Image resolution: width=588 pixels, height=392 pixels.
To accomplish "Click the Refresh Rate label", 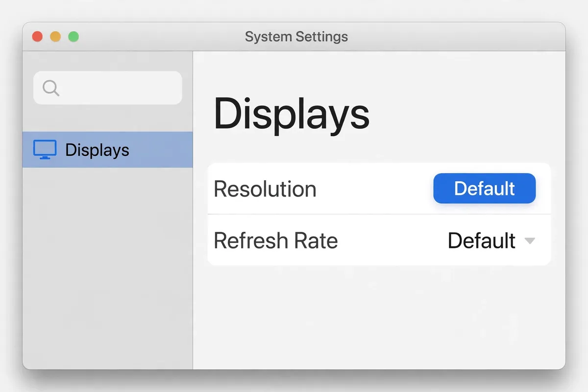I will click(276, 241).
